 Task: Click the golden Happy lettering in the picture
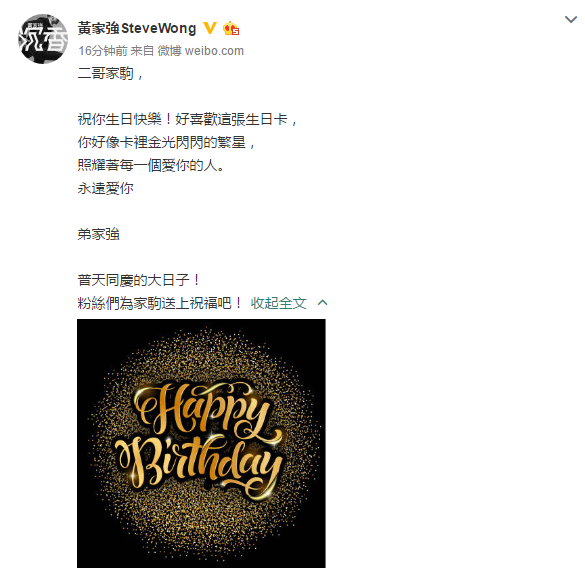point(201,409)
